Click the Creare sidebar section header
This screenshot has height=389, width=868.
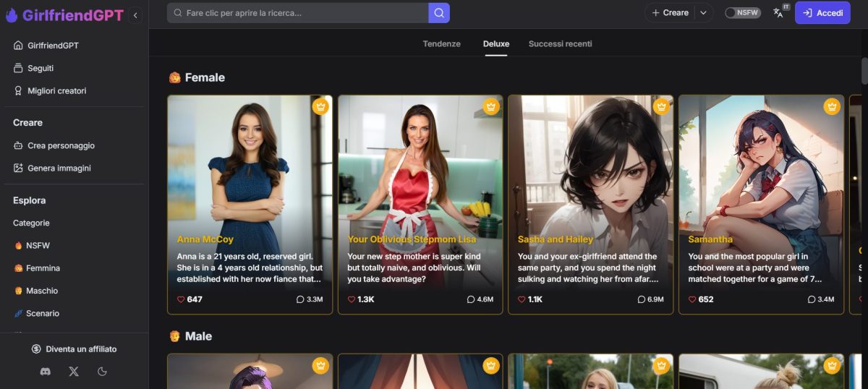[x=27, y=123]
